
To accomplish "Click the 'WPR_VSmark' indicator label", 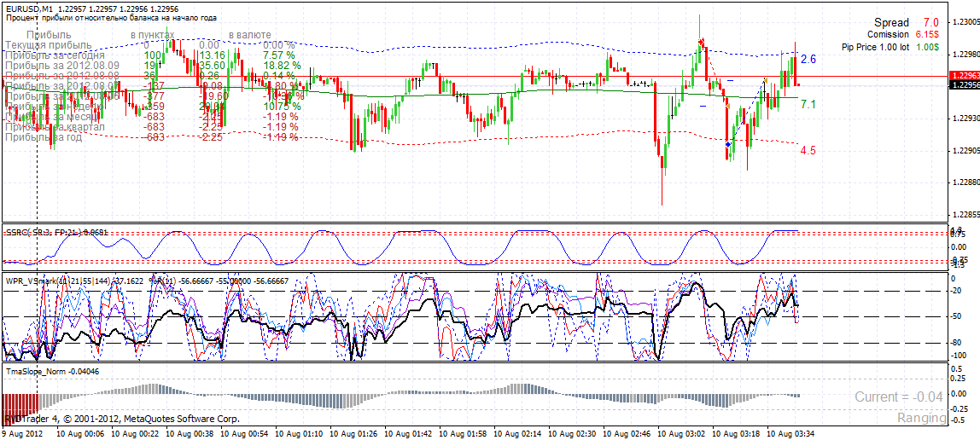I will (x=29, y=281).
